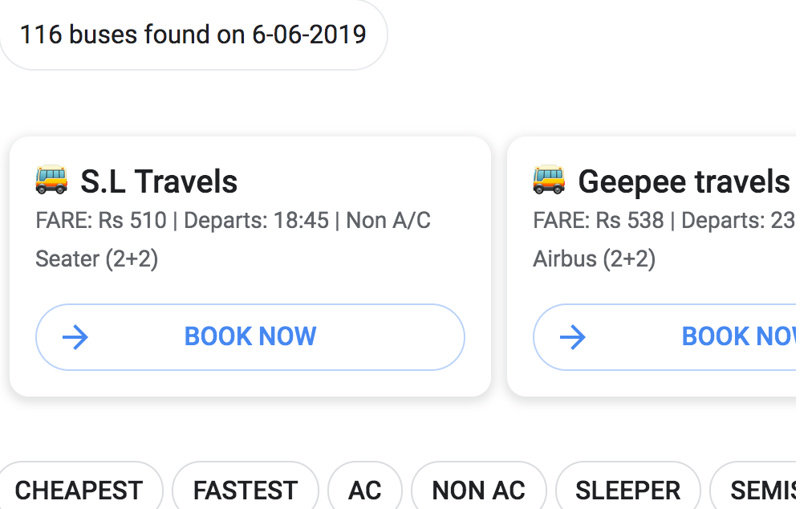Select BOOK NOW text for Geepee travels
This screenshot has width=812, height=509.
click(x=738, y=336)
